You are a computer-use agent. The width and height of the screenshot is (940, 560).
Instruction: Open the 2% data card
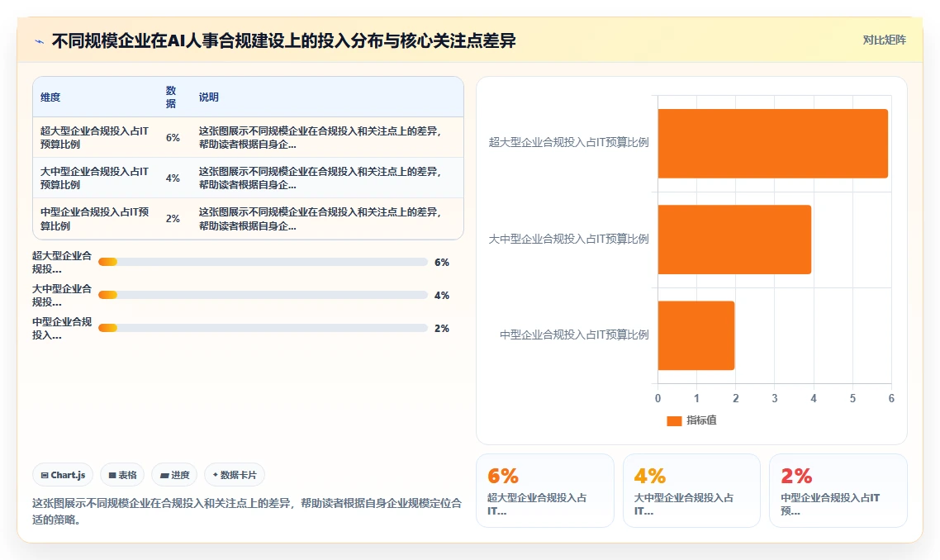click(x=838, y=491)
